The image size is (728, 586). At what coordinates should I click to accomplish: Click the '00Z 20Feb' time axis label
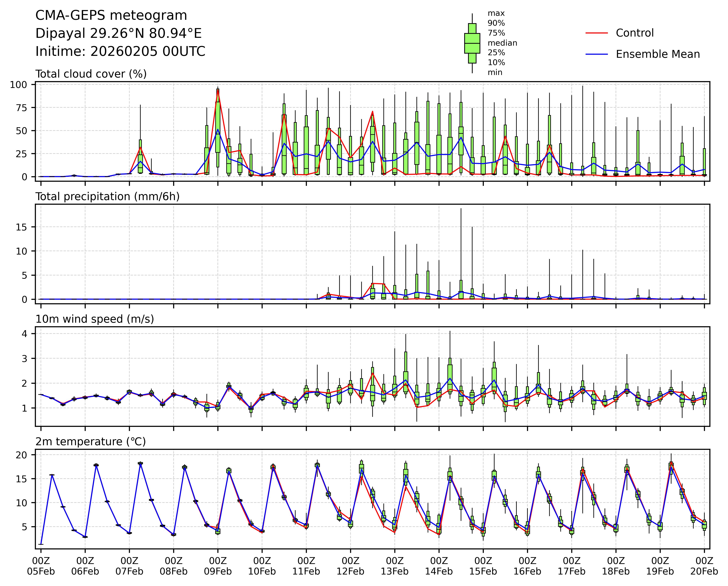coord(704,566)
